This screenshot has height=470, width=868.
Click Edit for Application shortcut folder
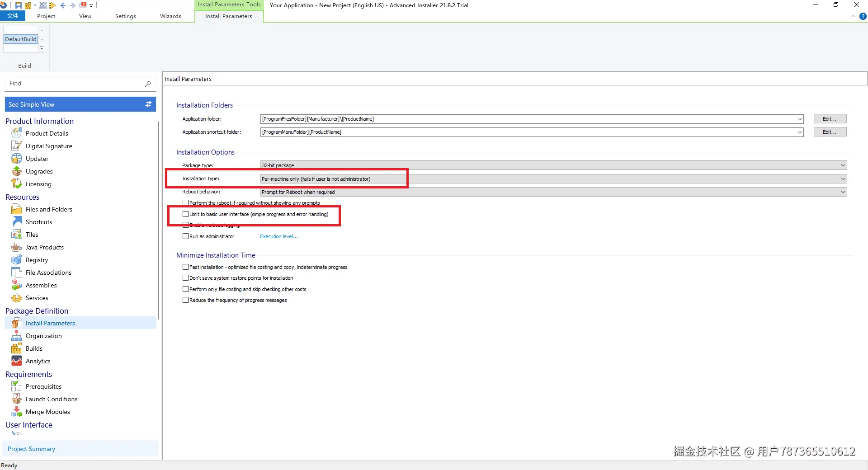tap(830, 132)
